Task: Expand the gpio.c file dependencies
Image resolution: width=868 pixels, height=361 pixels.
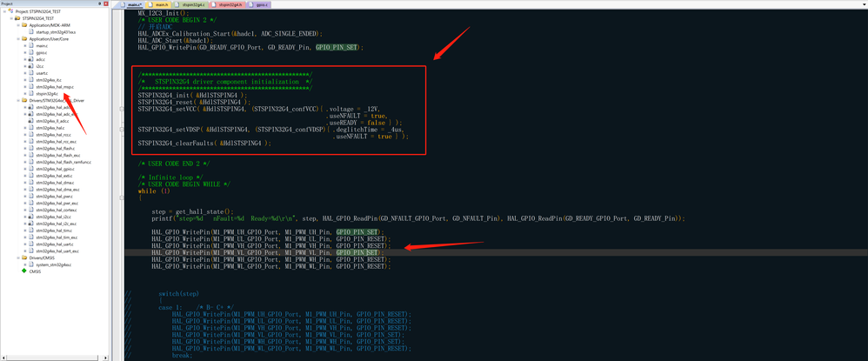Action: (25, 52)
